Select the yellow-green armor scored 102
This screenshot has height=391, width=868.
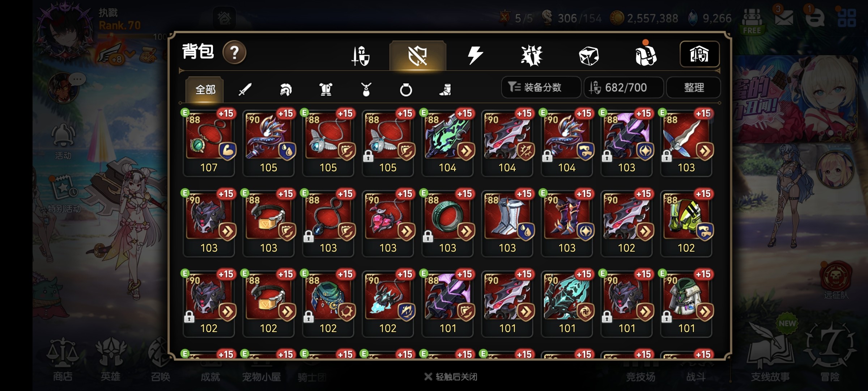[x=686, y=223]
